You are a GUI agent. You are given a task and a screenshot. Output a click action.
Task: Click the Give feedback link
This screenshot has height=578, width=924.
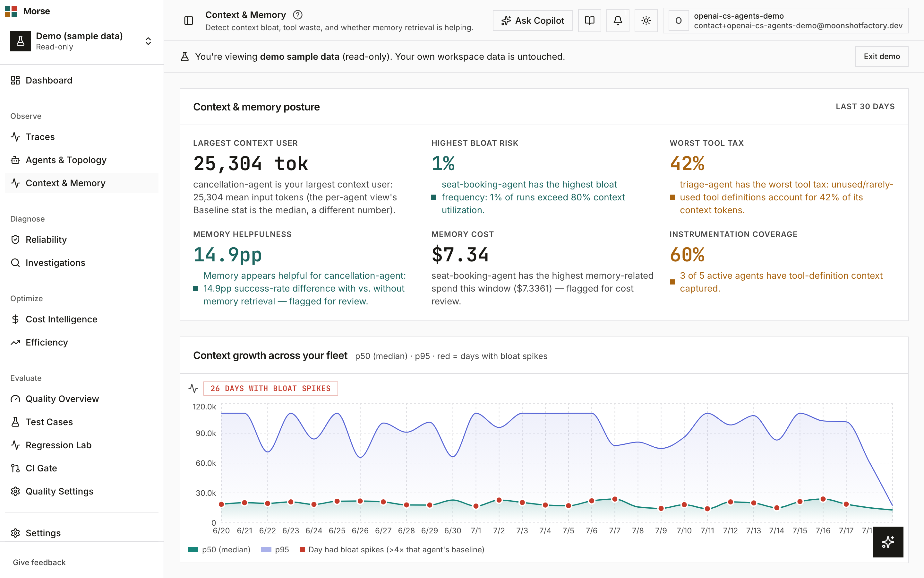pyautogui.click(x=39, y=562)
